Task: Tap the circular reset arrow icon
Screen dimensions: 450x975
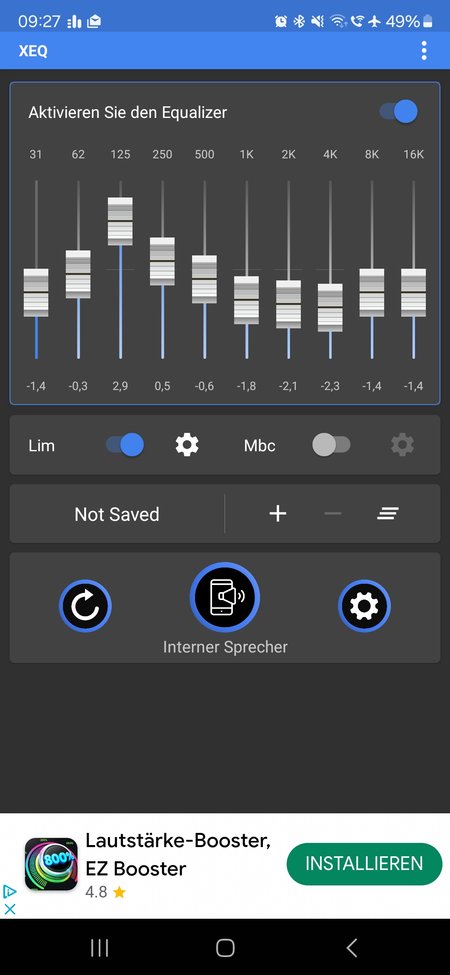Action: 85,606
